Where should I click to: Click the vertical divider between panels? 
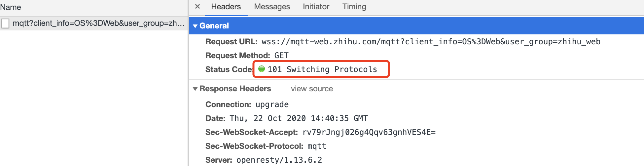click(x=188, y=83)
